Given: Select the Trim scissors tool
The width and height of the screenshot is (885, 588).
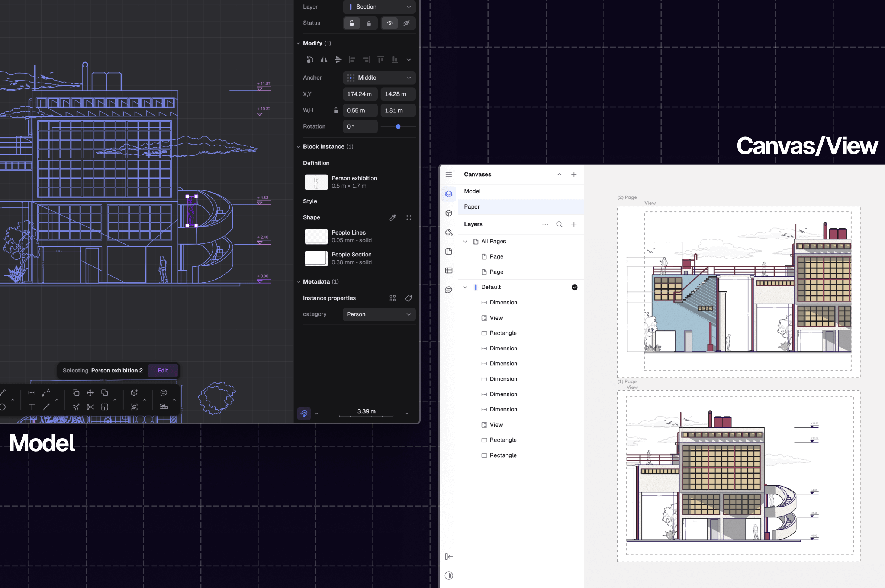Looking at the screenshot, I should (90, 407).
